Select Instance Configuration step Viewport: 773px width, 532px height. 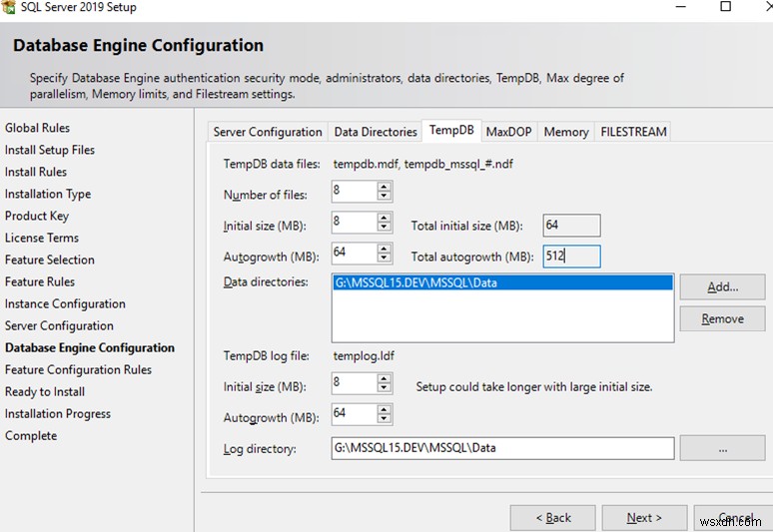click(x=65, y=304)
